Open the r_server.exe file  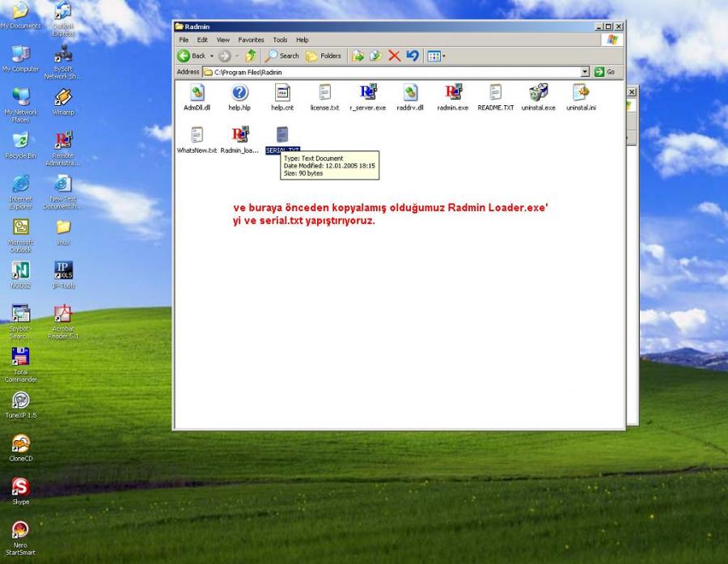(x=368, y=93)
